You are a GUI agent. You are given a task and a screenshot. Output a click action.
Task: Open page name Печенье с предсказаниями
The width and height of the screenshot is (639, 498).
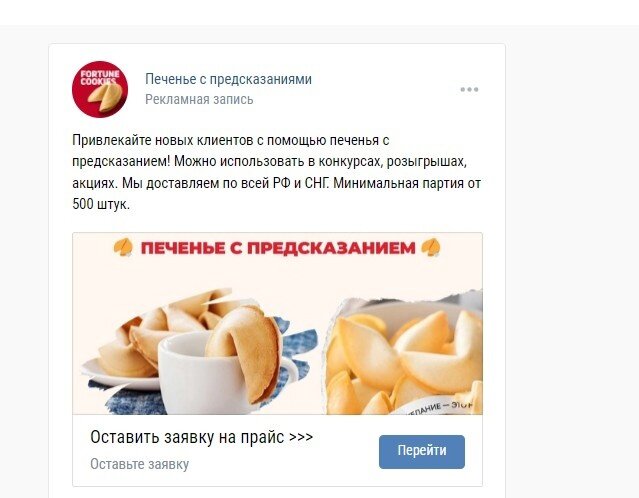click(228, 79)
